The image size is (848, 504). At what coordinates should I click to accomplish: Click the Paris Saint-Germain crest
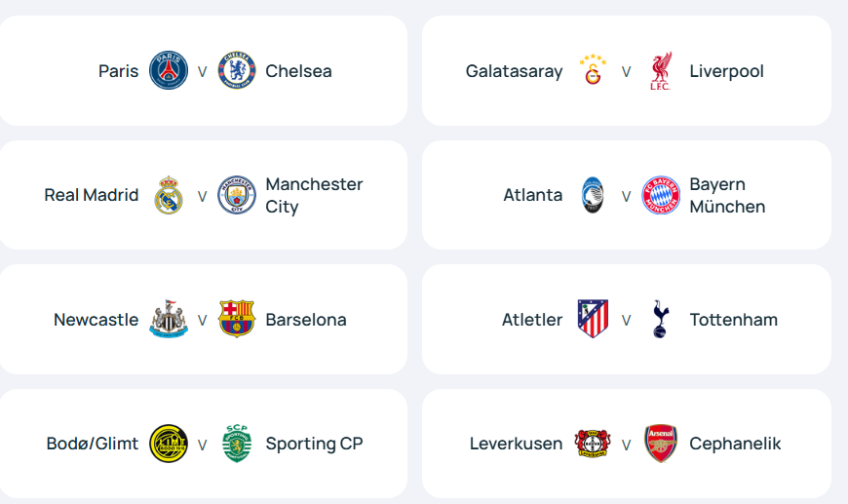tap(169, 71)
